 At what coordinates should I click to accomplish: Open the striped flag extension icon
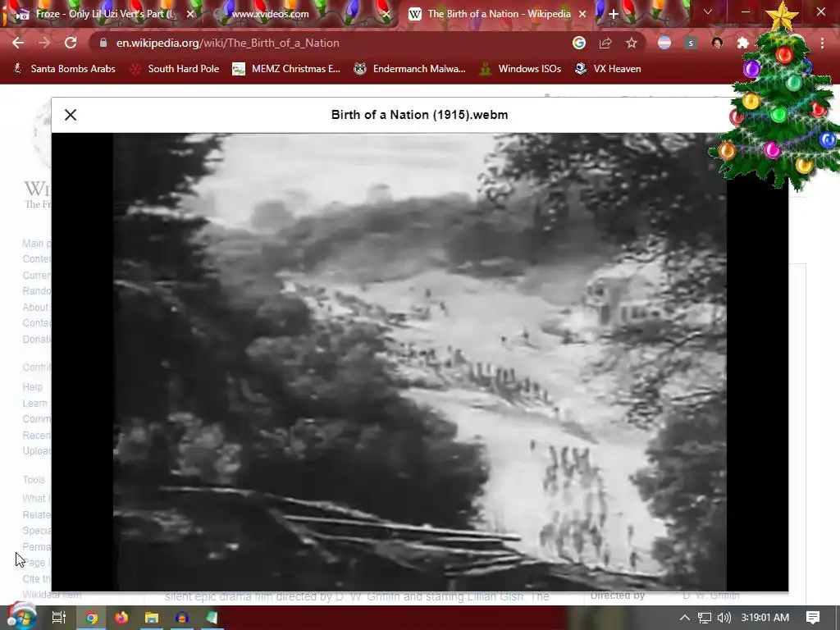point(664,43)
